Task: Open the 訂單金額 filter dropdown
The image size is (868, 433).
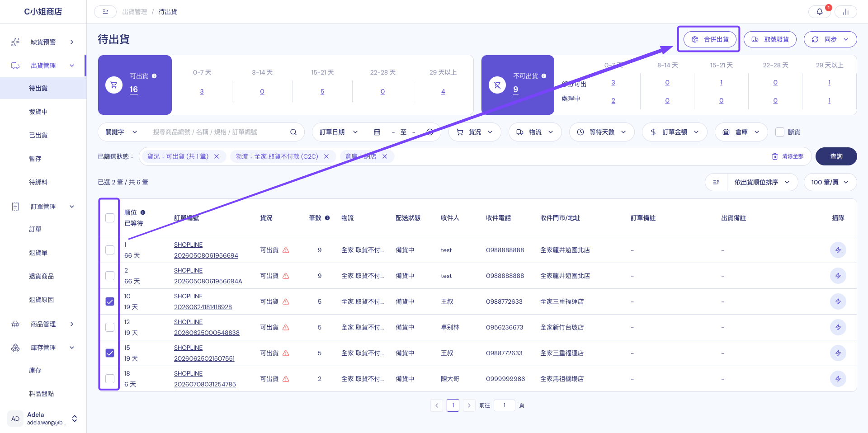Action: (675, 132)
